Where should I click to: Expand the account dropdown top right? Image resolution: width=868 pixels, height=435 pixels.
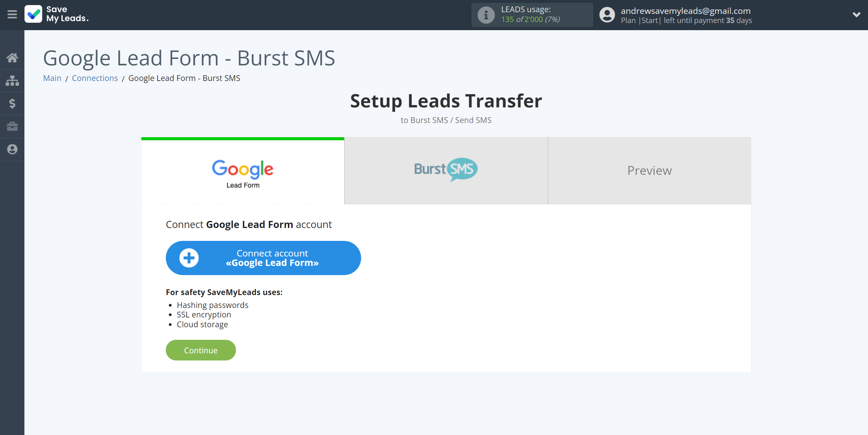coord(856,15)
